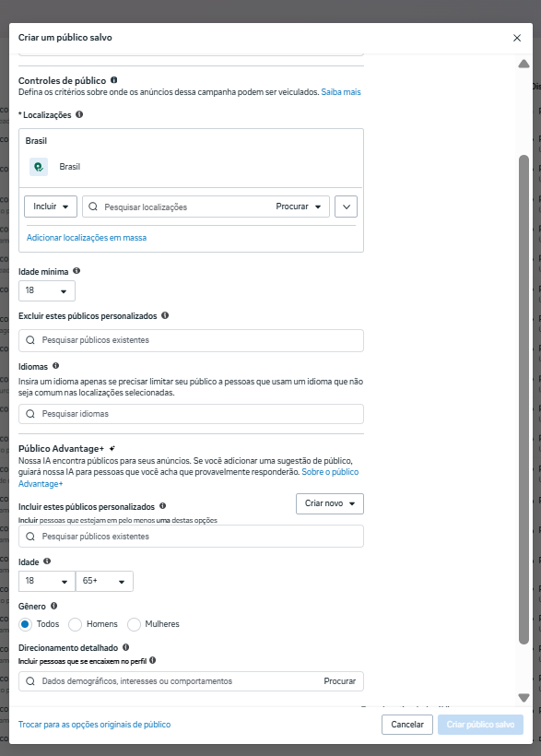Click the sparkle icon beside Público Advantage+
The width and height of the screenshot is (541, 756).
112,448
